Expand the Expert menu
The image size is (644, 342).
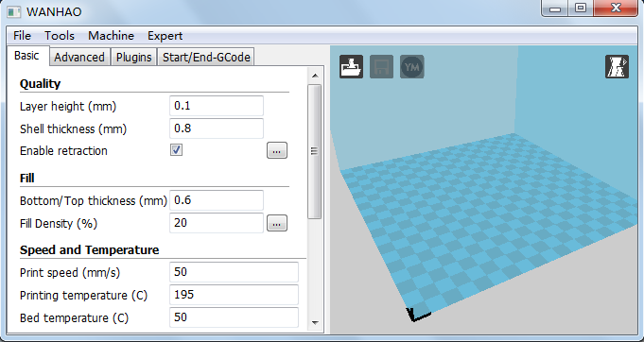pyautogui.click(x=165, y=36)
